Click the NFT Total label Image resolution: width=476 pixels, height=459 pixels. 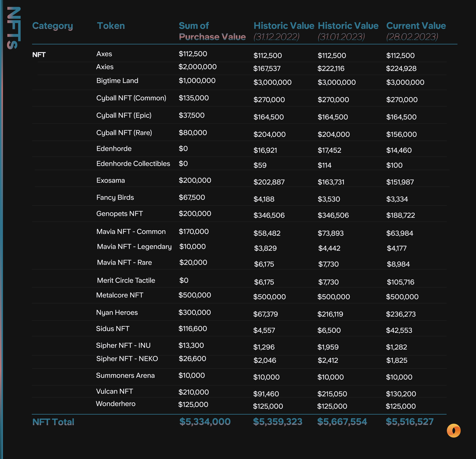[x=53, y=422]
